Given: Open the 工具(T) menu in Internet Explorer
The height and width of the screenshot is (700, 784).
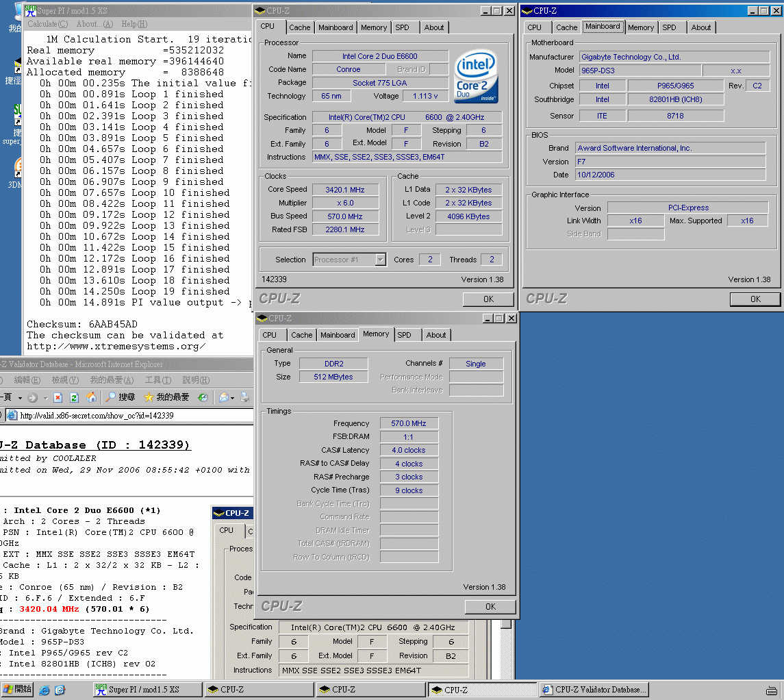Looking at the screenshot, I should coord(158,380).
